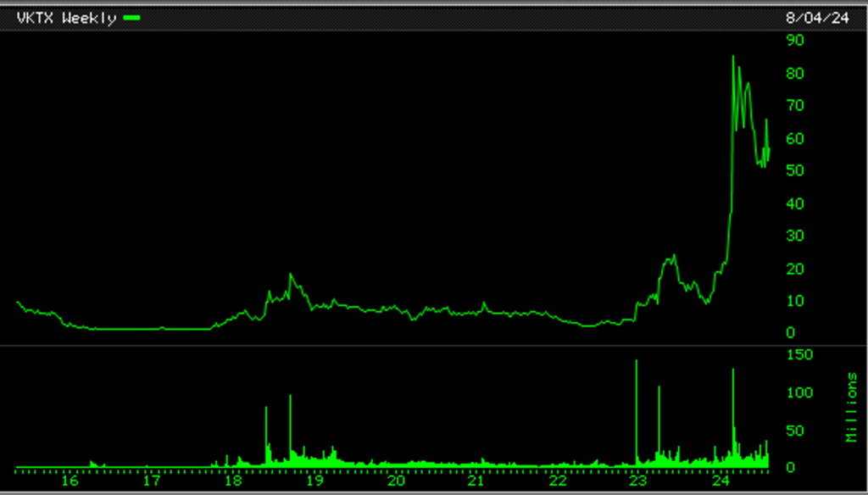Screen dimensions: 868x495
Task: Click the mid-2023 price peak near 25
Action: click(x=673, y=255)
